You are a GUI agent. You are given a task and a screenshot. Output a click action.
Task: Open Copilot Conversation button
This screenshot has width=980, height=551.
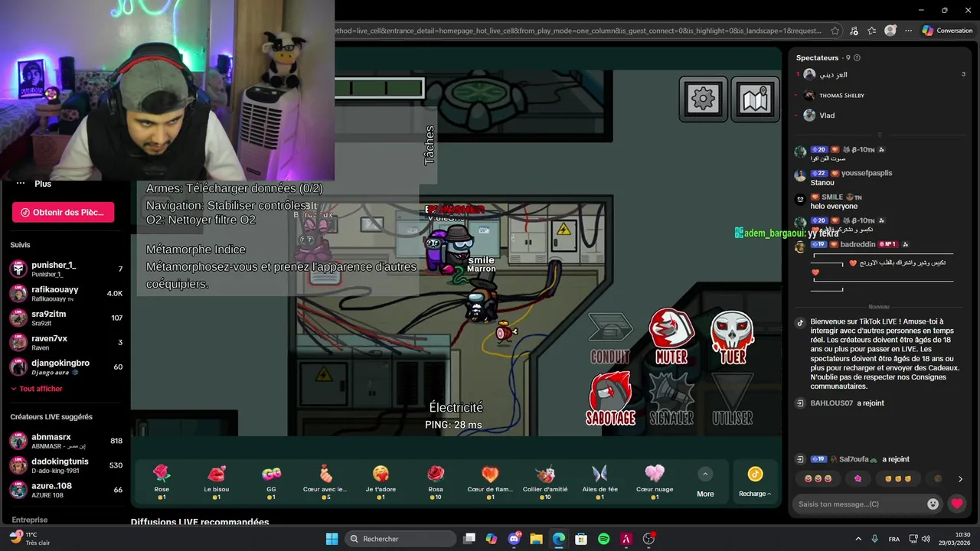coord(947,31)
